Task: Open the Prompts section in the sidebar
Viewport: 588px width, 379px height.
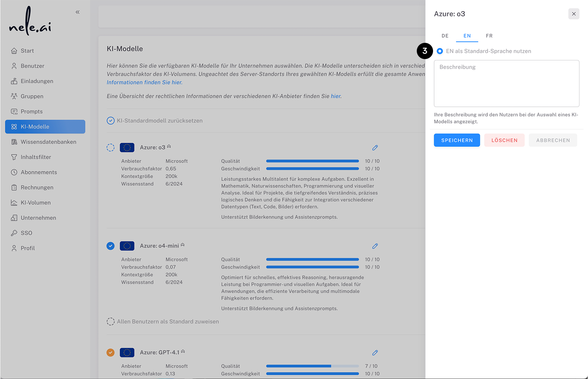Action: (x=31, y=111)
